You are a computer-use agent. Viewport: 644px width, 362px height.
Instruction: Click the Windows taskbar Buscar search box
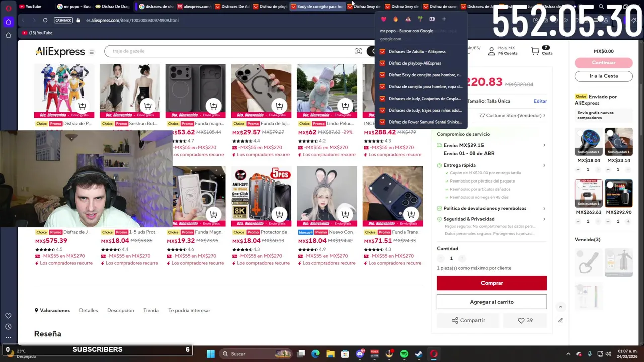pyautogui.click(x=256, y=354)
